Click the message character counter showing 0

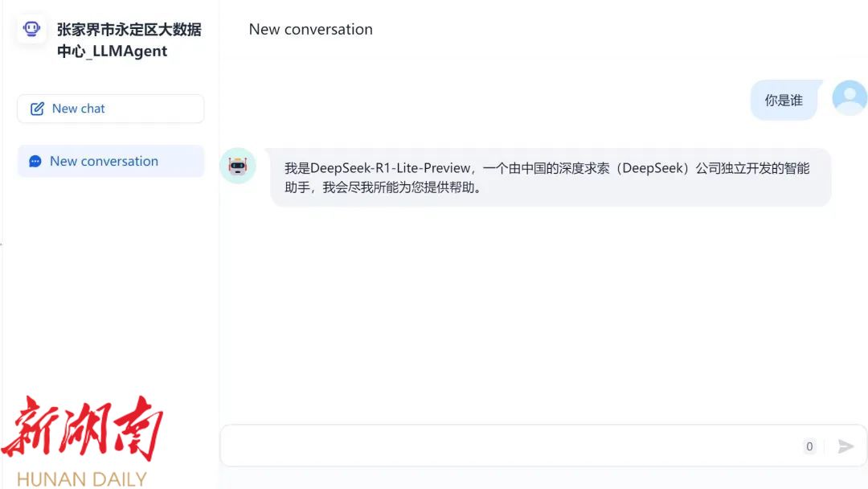point(809,446)
